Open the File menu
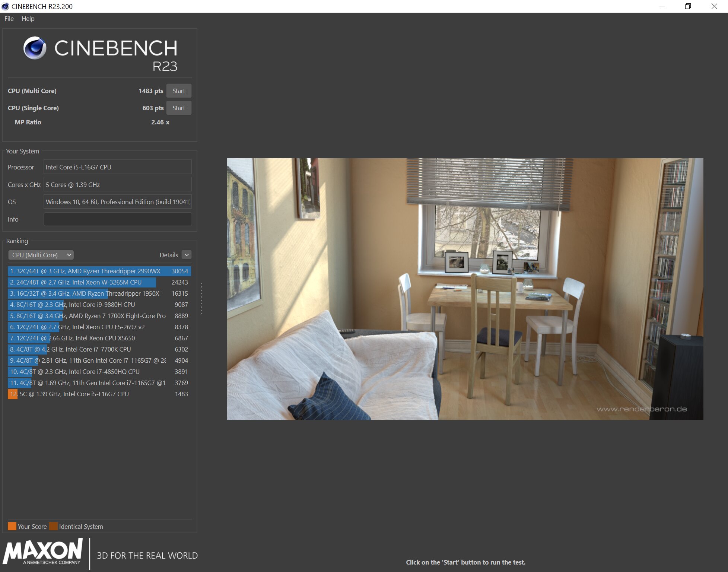The width and height of the screenshot is (728, 572). point(9,19)
